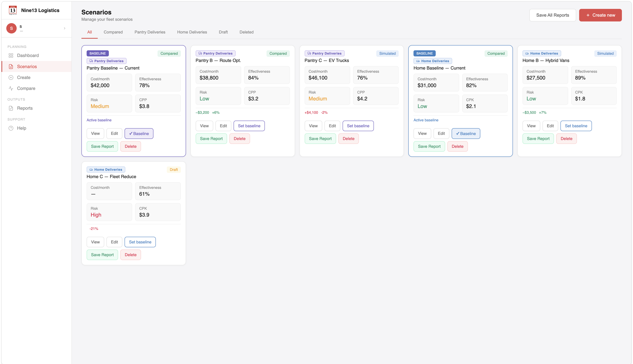Select the All tab
This screenshot has width=633, height=364.
pos(90,32)
